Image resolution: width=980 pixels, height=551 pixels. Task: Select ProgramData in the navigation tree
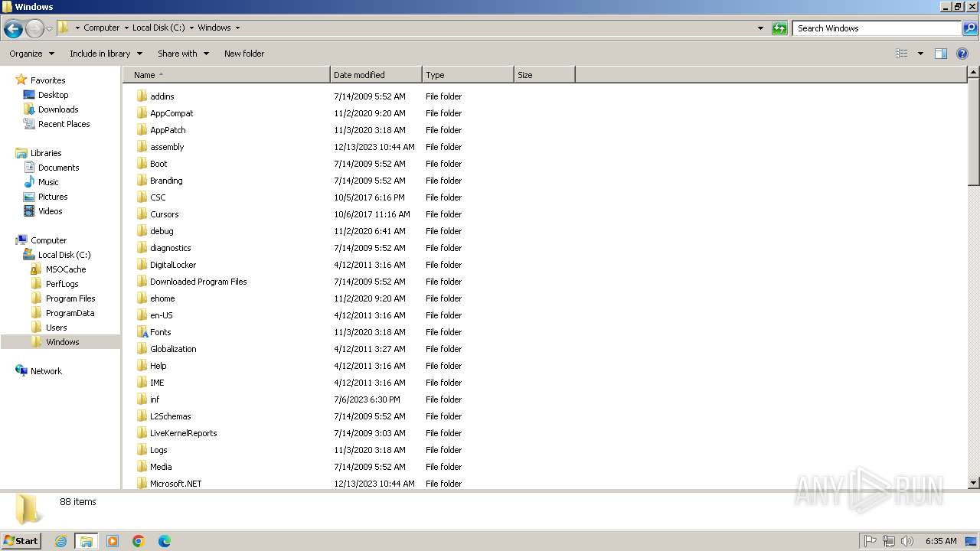pyautogui.click(x=70, y=313)
